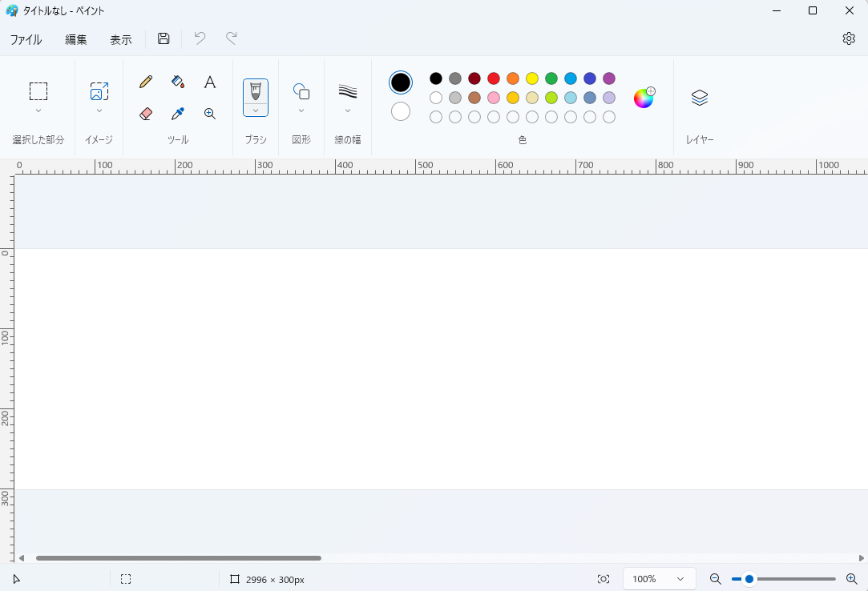Open the ファイル menu

click(x=26, y=39)
